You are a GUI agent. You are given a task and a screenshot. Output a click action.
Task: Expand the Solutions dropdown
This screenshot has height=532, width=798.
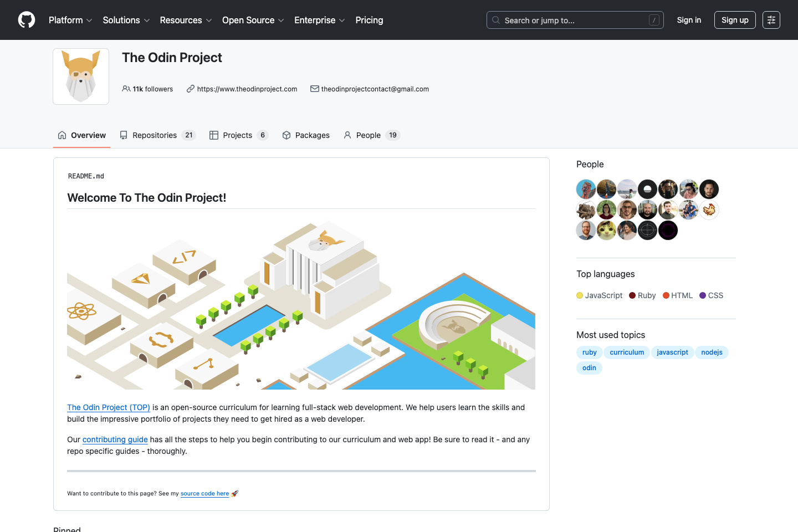[126, 20]
